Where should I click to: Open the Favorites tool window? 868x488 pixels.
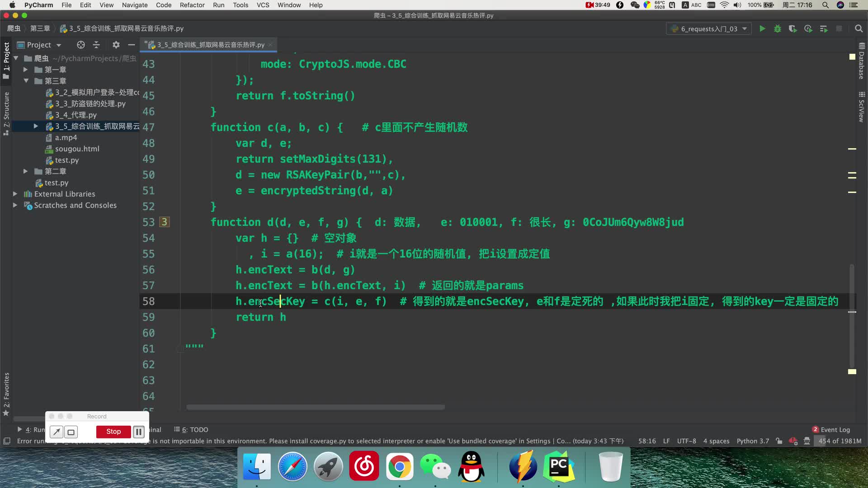(x=6, y=394)
